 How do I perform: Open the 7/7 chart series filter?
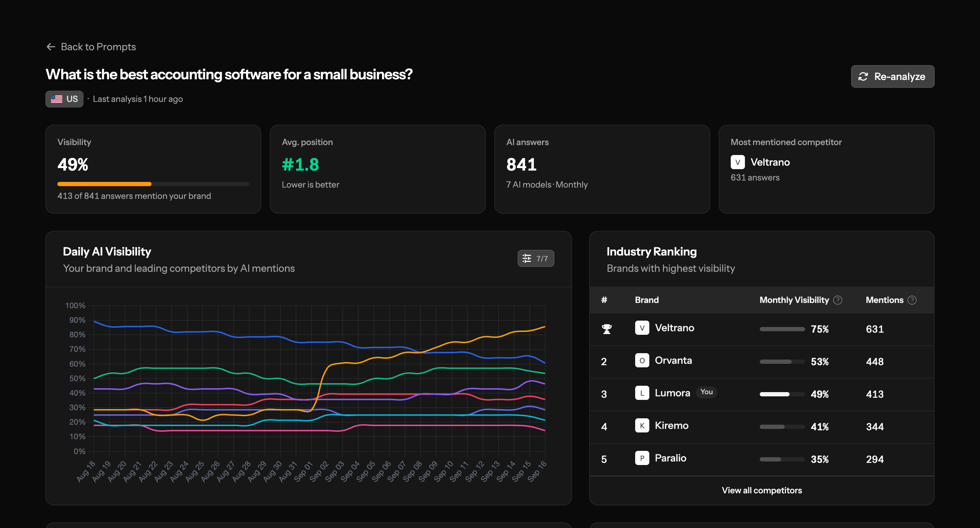click(536, 258)
